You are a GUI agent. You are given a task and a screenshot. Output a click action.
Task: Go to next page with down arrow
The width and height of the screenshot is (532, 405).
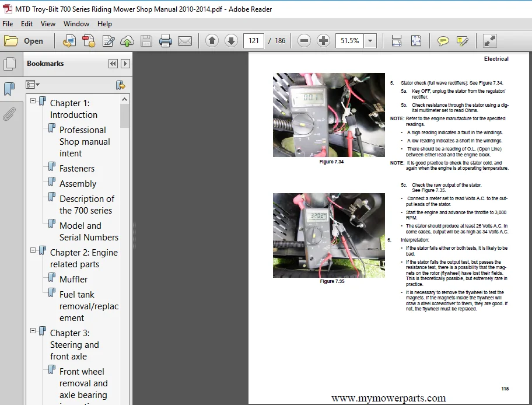[x=232, y=41]
